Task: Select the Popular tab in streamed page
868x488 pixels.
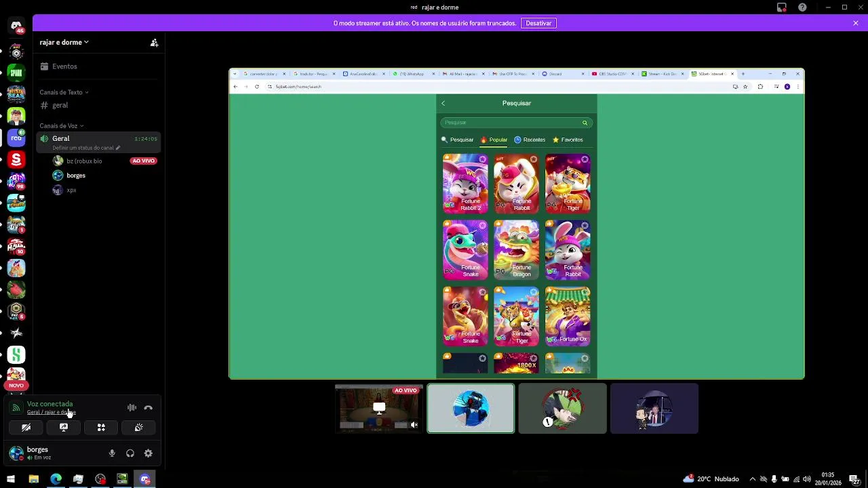Action: [x=494, y=140]
